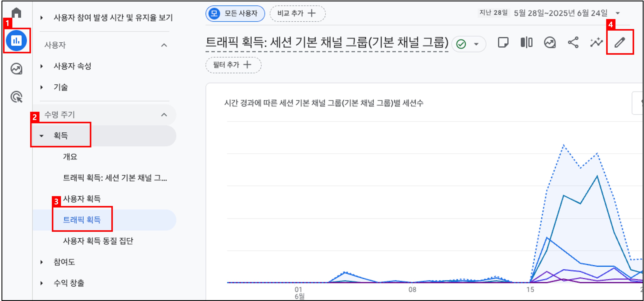Click 모든 사용자 segment chip
The height and width of the screenshot is (301, 644).
tap(235, 13)
